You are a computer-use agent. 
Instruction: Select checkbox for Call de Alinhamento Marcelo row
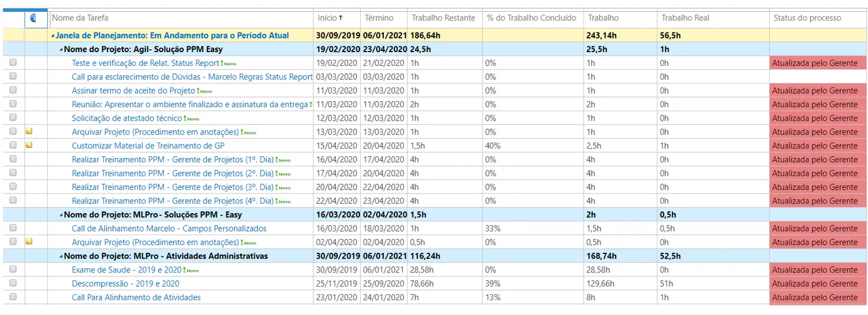point(13,228)
